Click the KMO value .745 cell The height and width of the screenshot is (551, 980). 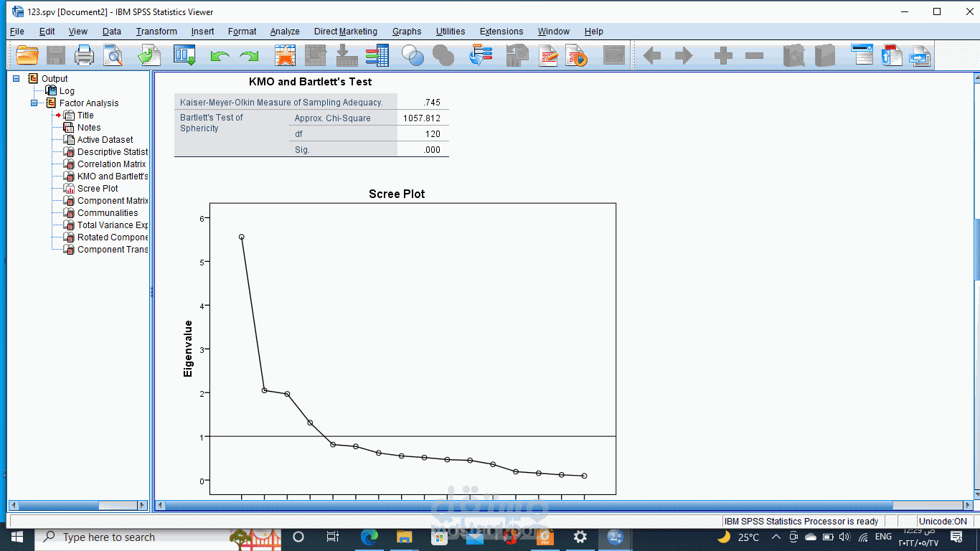(423, 102)
